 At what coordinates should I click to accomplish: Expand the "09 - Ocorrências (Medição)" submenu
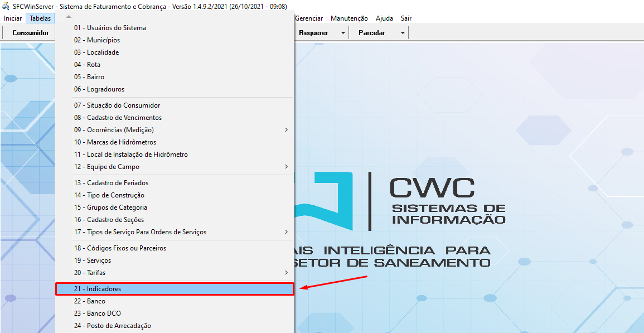286,129
